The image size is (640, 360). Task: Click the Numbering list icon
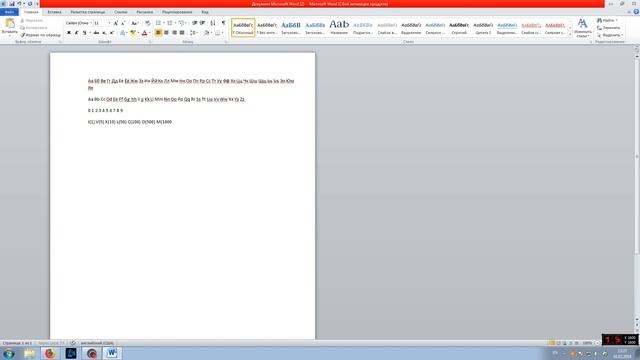(170, 23)
